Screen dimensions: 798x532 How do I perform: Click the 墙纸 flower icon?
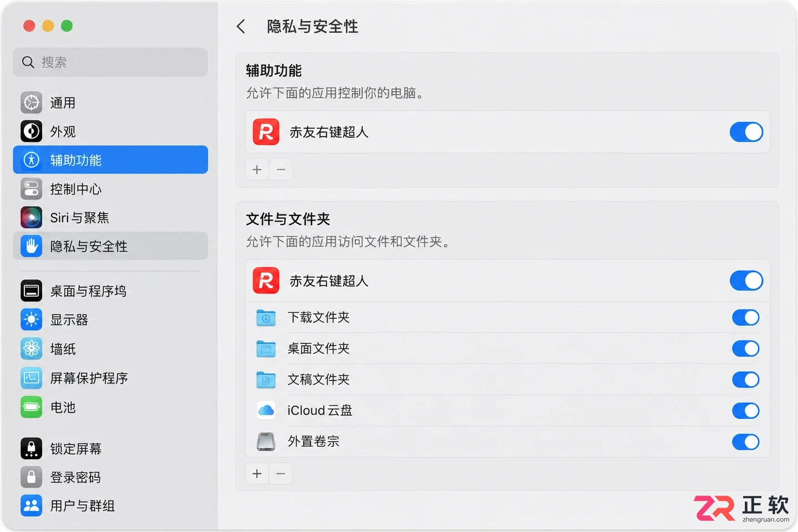(x=32, y=349)
